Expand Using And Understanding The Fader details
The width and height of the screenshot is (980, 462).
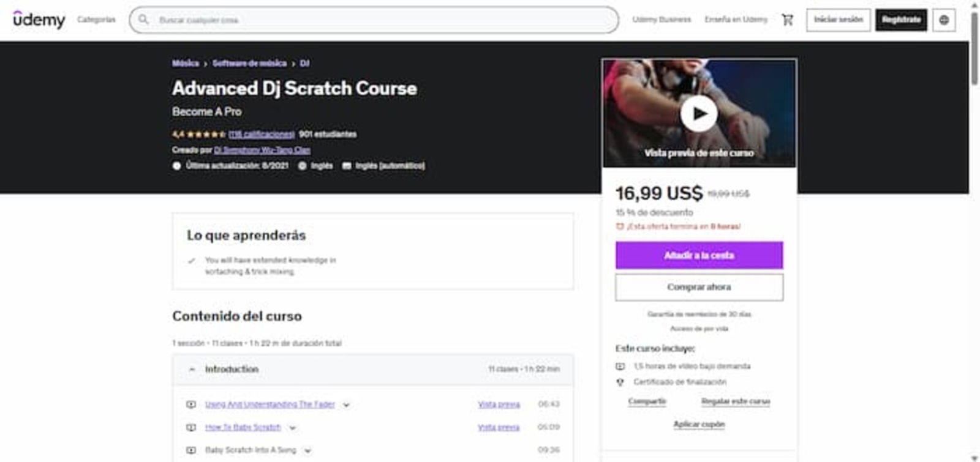tap(346, 405)
